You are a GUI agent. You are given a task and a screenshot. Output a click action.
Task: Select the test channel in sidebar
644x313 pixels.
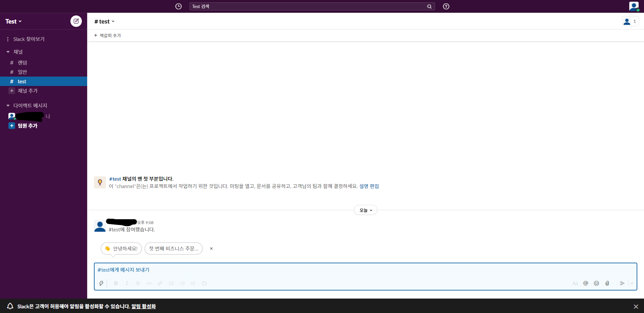click(44, 81)
